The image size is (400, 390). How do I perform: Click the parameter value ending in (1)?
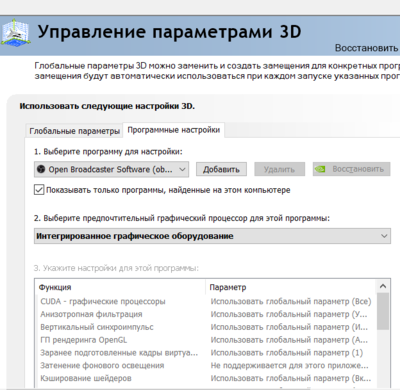pos(287,353)
